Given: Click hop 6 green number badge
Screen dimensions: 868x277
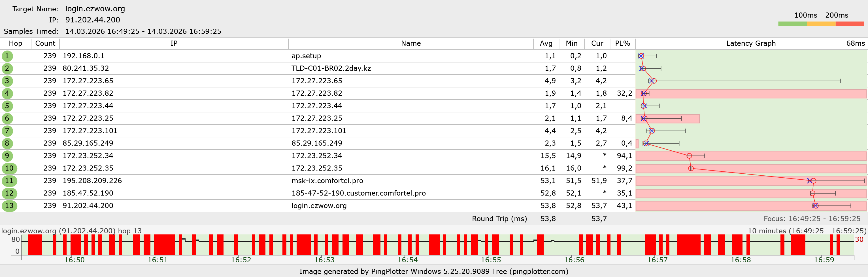Looking at the screenshot, I should point(7,118).
